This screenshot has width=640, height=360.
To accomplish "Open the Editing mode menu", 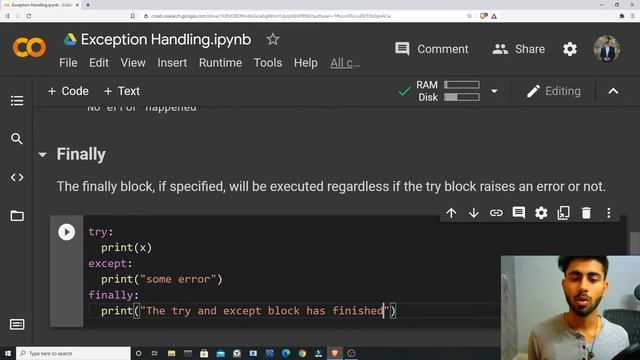I will (x=553, y=91).
